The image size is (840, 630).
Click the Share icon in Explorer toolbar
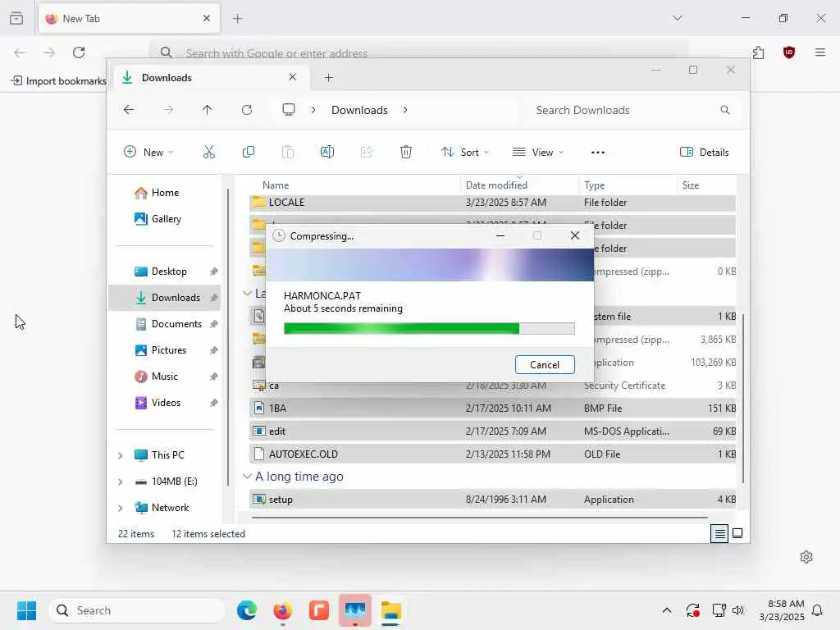pyautogui.click(x=367, y=152)
